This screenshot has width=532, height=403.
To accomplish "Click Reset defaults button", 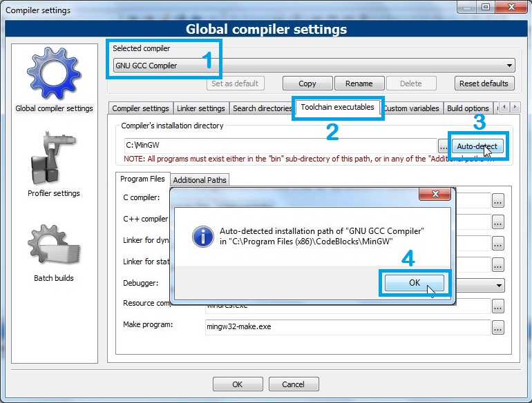I will pyautogui.click(x=484, y=83).
